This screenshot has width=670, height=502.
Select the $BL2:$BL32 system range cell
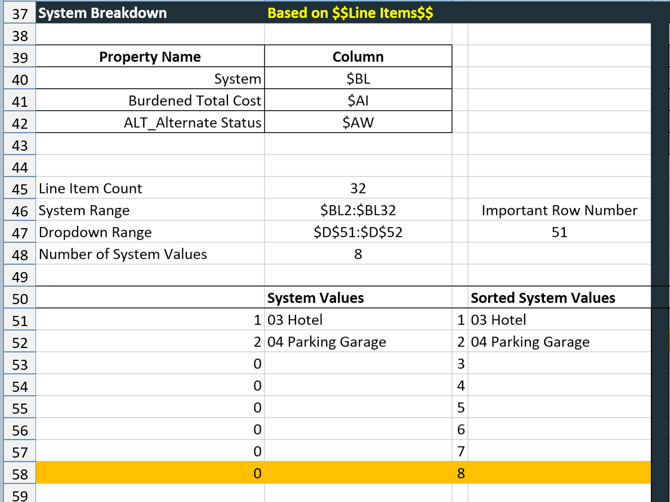pos(358,210)
